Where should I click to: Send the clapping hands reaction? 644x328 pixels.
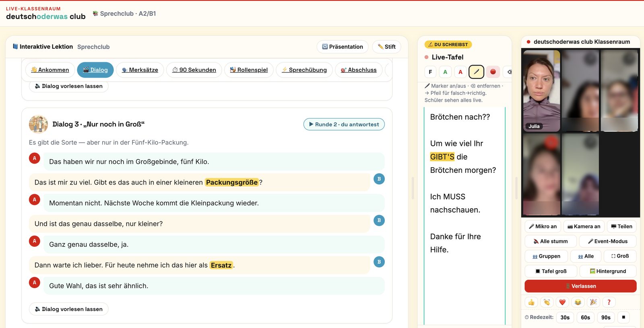[547, 302]
